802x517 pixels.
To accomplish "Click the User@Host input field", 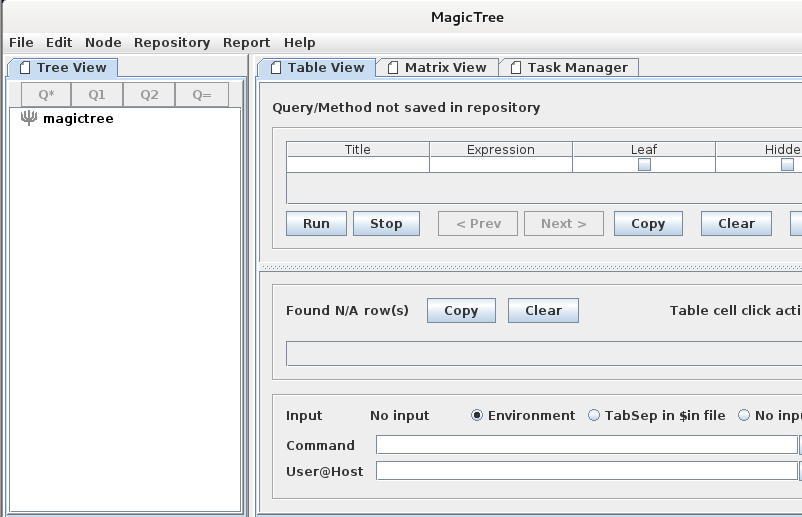I will tap(587, 470).
